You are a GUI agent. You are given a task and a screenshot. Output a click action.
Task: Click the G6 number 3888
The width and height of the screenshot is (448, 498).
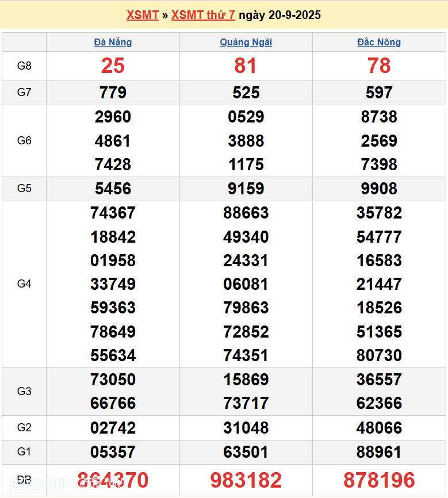pyautogui.click(x=246, y=141)
